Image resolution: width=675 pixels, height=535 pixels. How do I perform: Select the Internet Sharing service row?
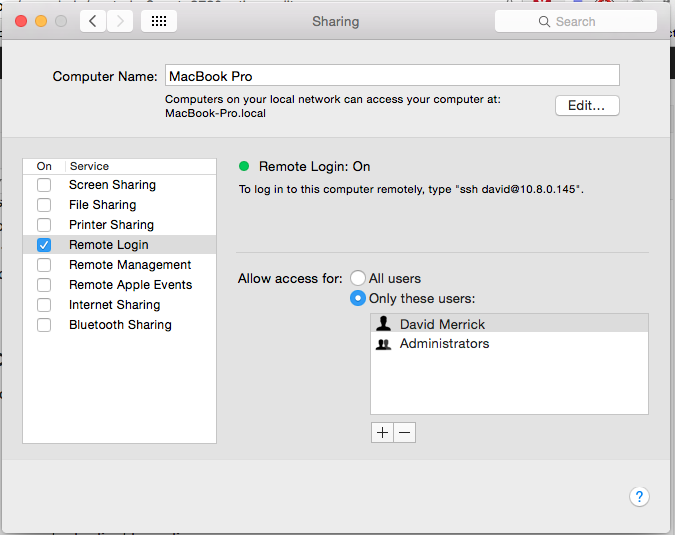tap(119, 305)
